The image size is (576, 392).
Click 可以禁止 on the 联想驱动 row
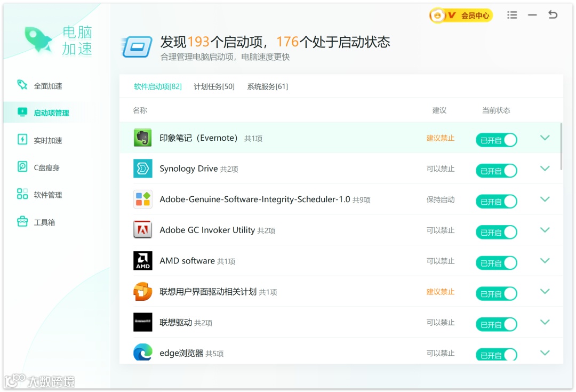441,322
